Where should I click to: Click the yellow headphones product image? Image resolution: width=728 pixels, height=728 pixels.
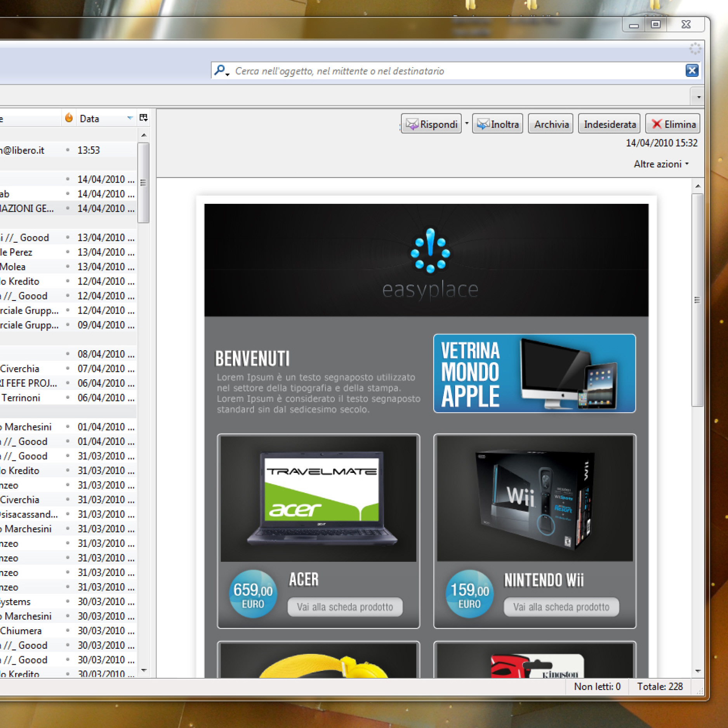click(x=318, y=661)
